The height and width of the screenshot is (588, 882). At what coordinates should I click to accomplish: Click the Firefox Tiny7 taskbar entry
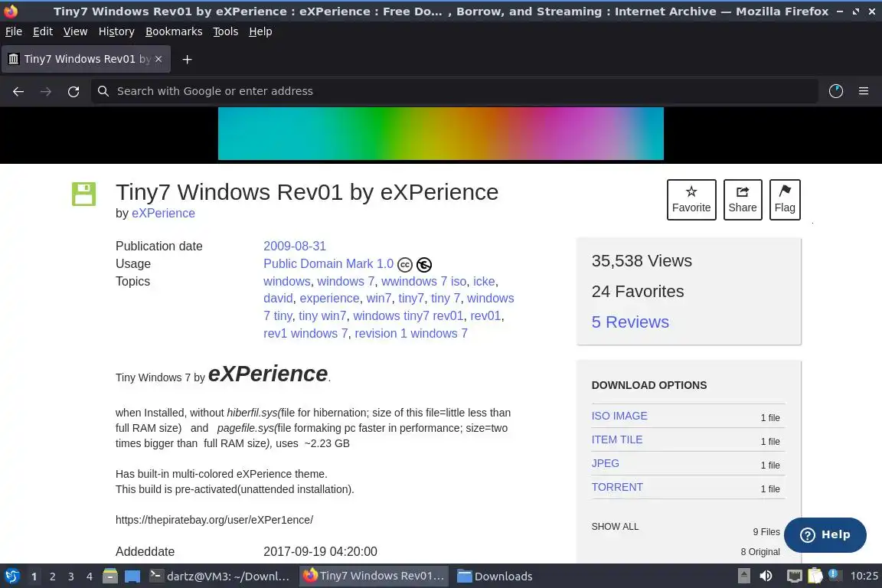[x=374, y=577]
